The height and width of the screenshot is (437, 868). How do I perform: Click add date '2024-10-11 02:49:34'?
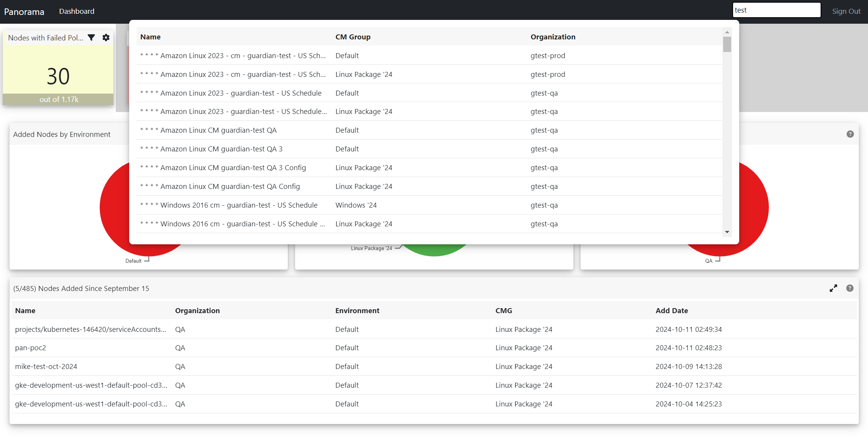(x=689, y=330)
